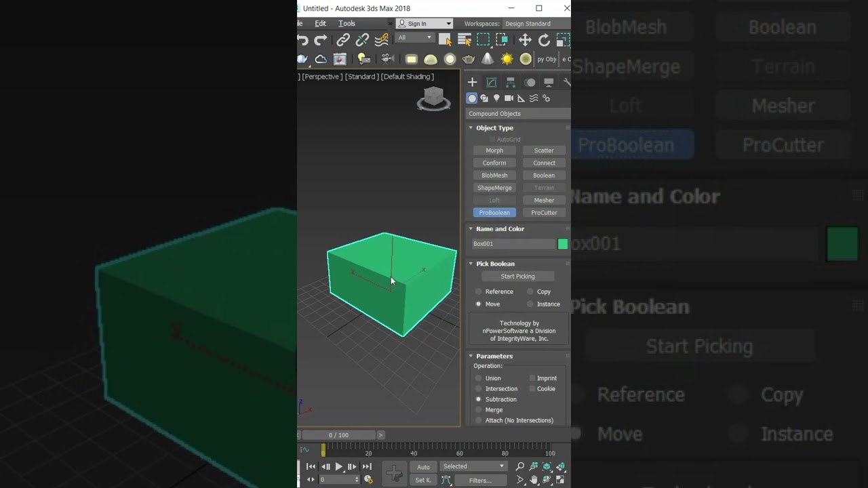Collapse the Pick Boolean rollout

pos(471,264)
